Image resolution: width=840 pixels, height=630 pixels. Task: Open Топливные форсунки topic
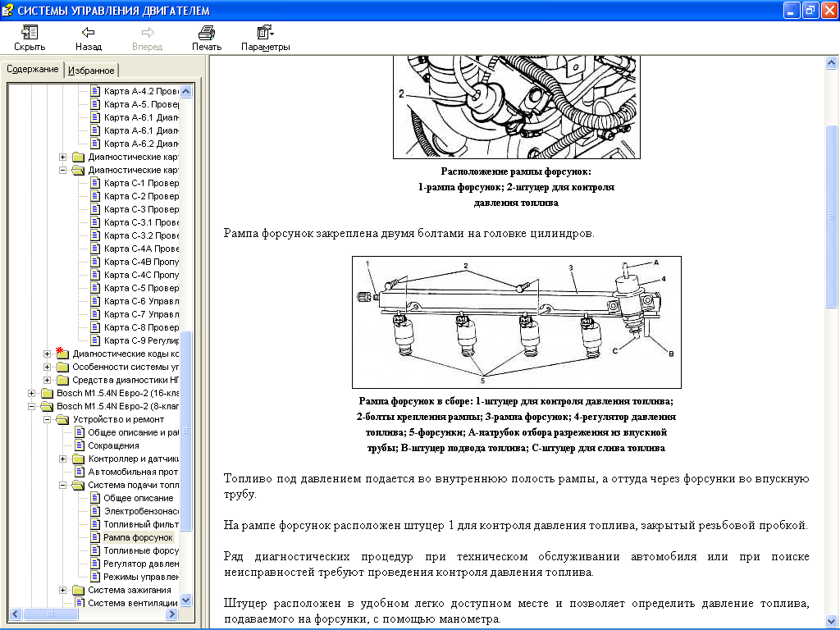pos(141,550)
